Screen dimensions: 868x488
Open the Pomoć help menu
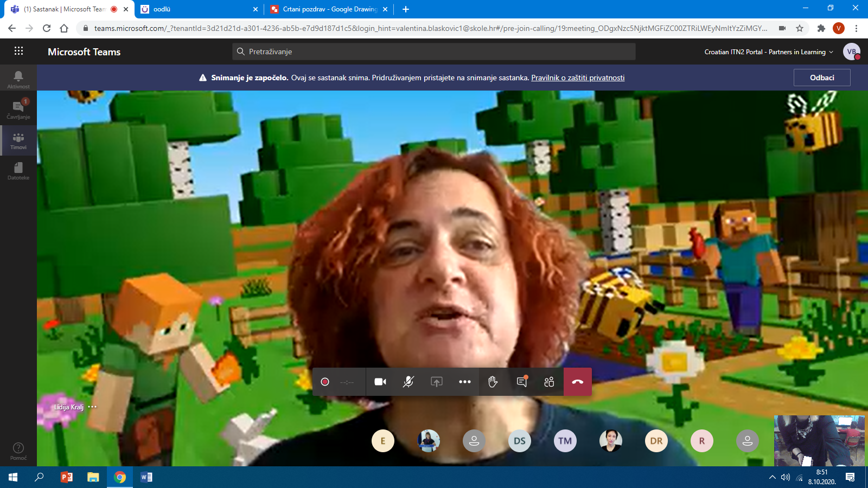(x=18, y=451)
